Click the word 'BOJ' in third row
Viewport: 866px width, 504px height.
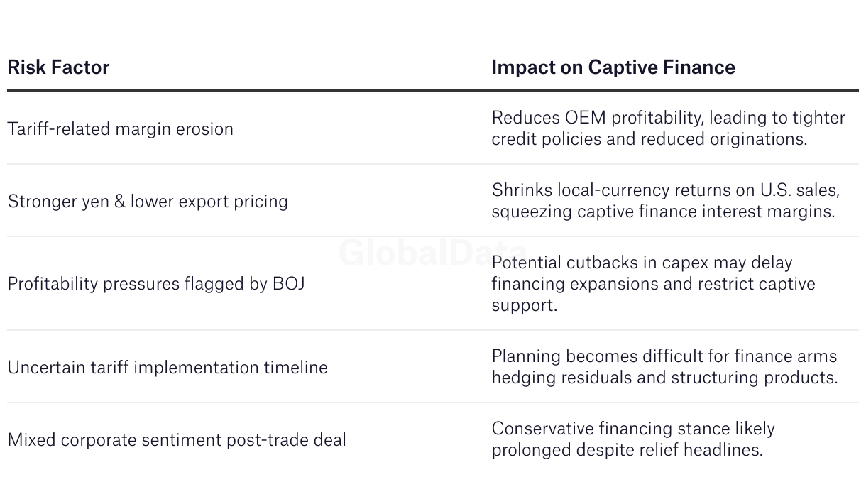(289, 284)
